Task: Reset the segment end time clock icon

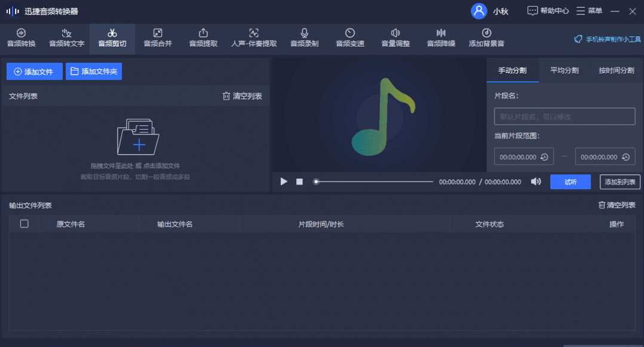Action: click(625, 157)
